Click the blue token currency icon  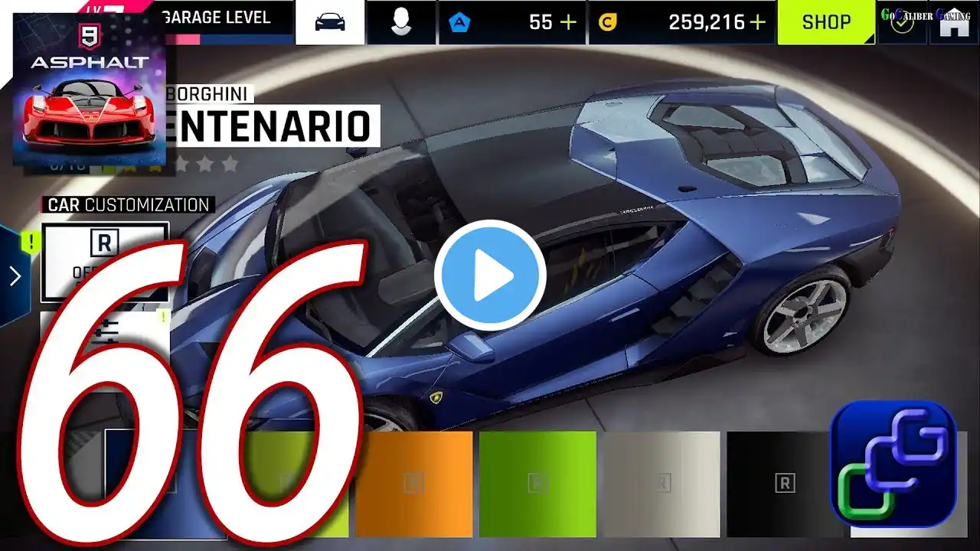click(x=460, y=23)
